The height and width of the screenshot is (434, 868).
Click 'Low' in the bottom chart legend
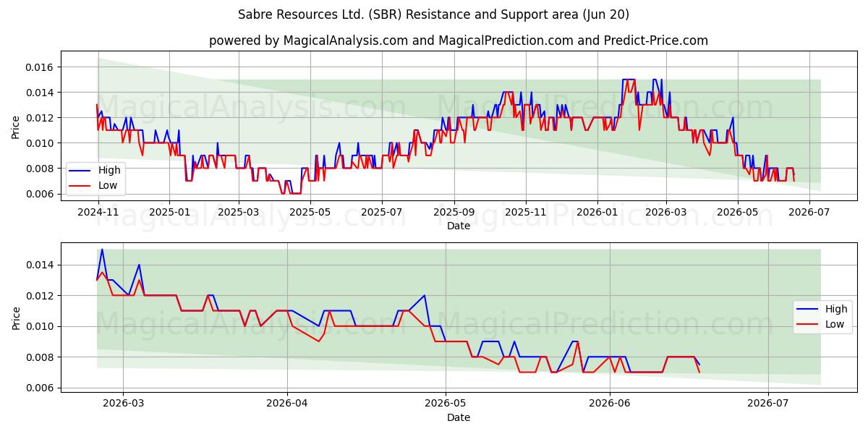coord(835,324)
